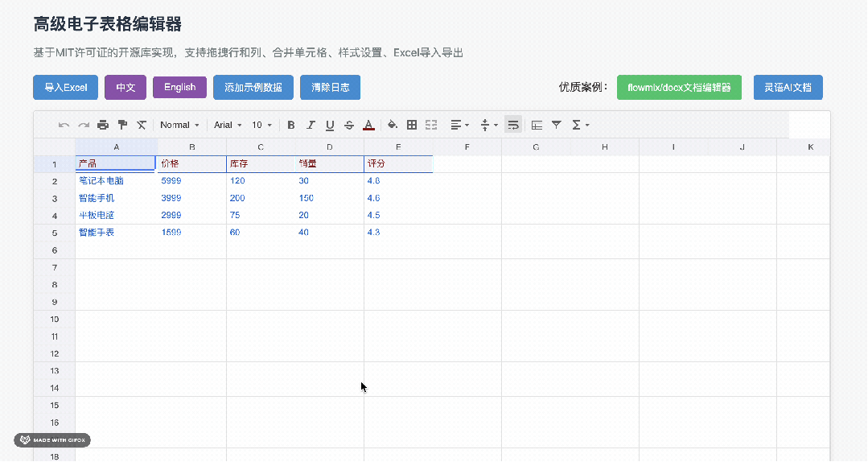Select column F header
The width and height of the screenshot is (868, 462).
pos(467,146)
